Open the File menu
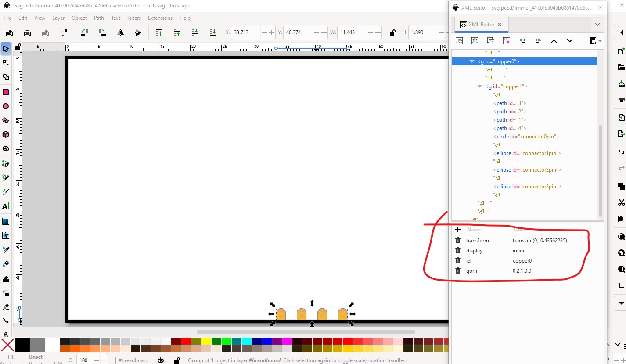The height and width of the screenshot is (364, 626). [7, 18]
